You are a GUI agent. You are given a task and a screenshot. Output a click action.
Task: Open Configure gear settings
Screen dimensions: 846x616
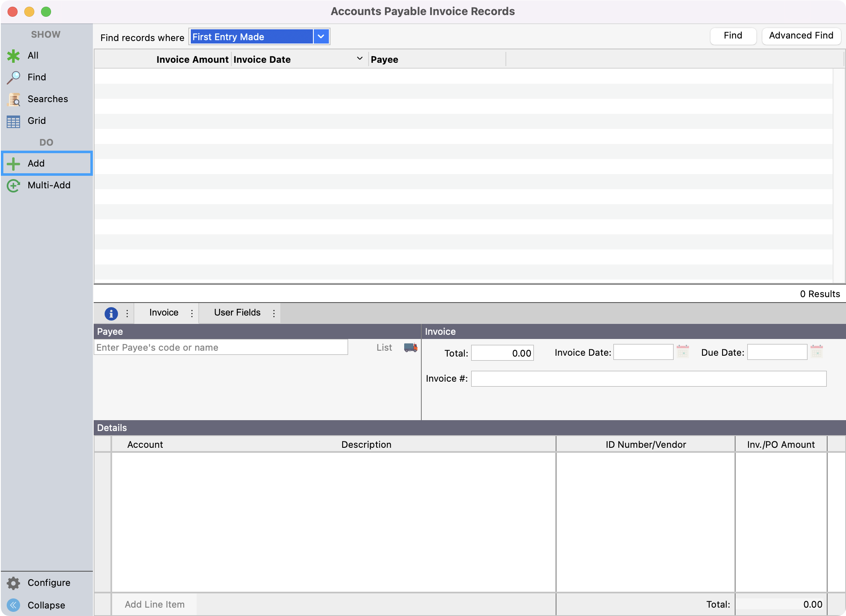tap(13, 583)
